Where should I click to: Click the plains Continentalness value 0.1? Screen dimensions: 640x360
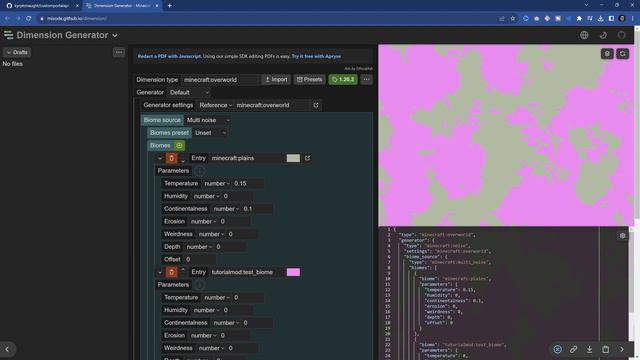point(257,209)
